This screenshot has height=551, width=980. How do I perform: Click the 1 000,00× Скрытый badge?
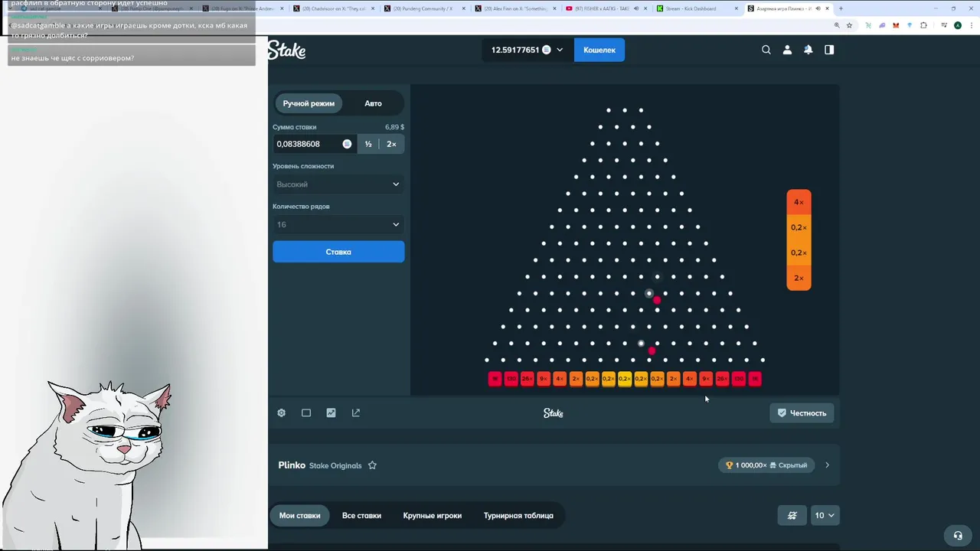[x=766, y=465]
